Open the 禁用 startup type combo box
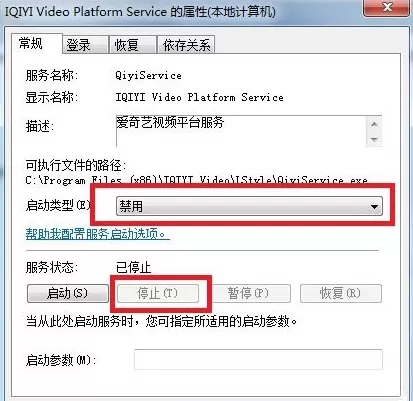This screenshot has width=413, height=401. tap(249, 207)
